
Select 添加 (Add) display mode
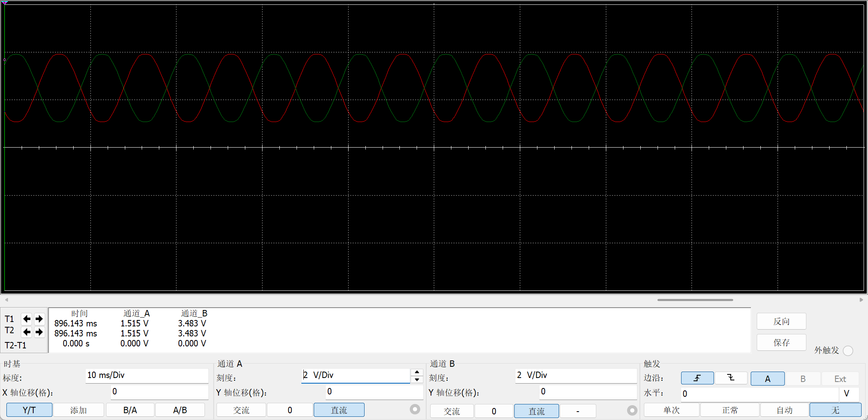78,410
